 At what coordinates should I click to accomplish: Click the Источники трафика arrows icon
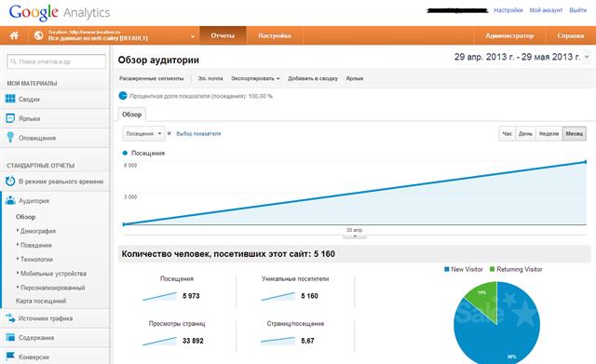pos(10,318)
